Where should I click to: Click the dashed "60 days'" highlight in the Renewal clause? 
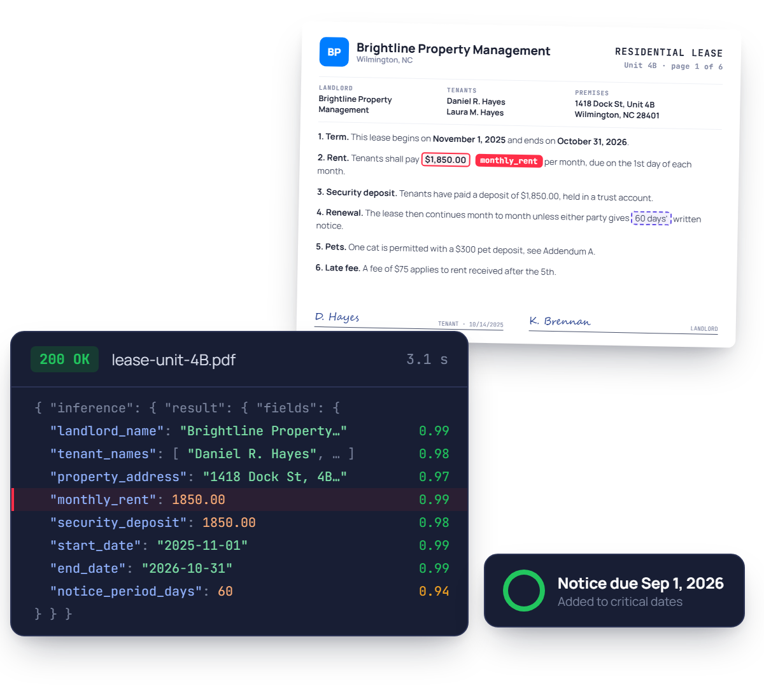[x=651, y=218]
